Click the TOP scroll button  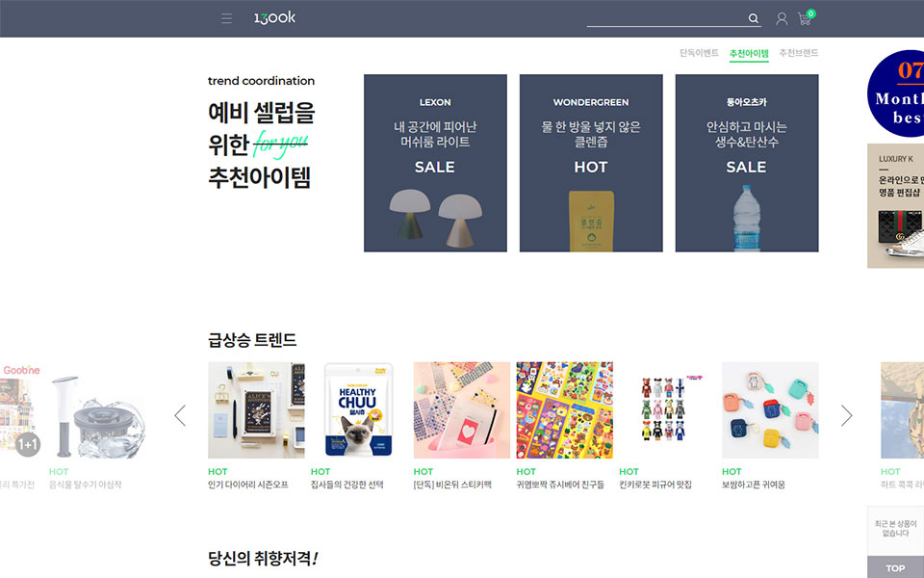click(x=895, y=568)
